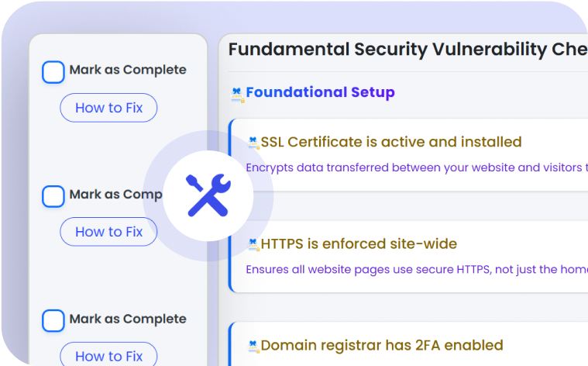Click the 'Encrypts data transferred' description text
The width and height of the screenshot is (588, 366).
pyautogui.click(x=416, y=167)
